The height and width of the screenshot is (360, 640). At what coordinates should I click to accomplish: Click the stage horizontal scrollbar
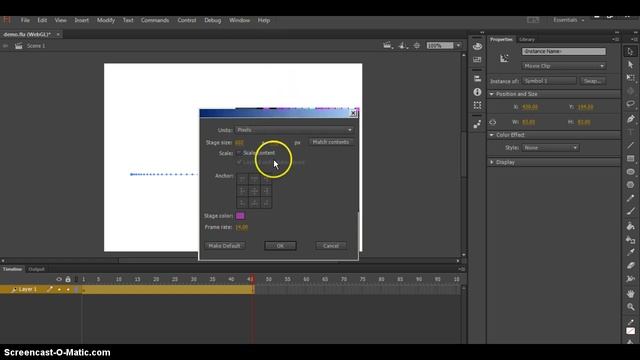(230, 260)
